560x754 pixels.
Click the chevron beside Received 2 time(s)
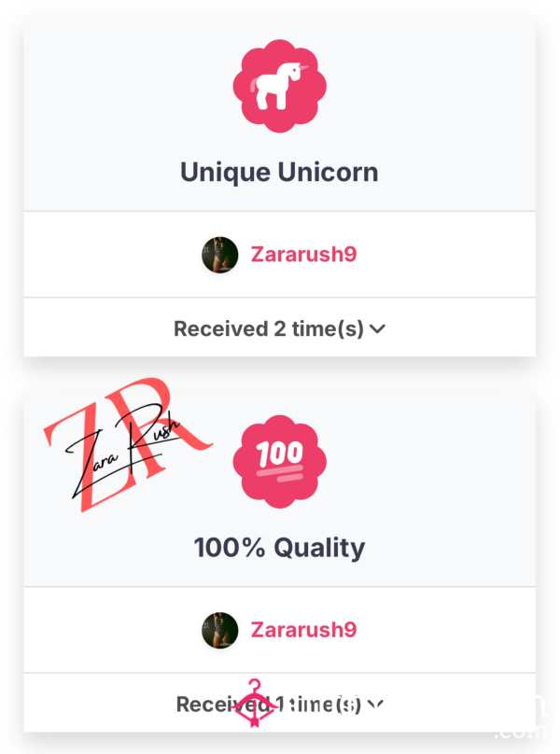(378, 328)
